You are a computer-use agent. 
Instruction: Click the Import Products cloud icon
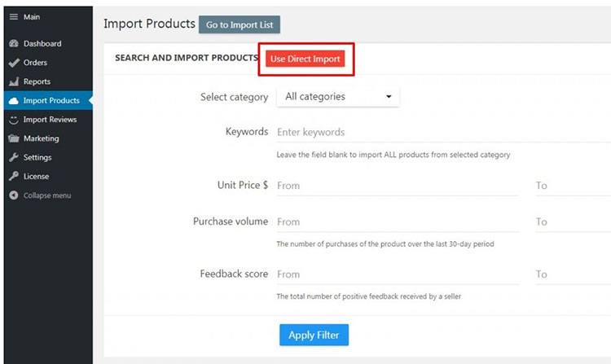pos(13,101)
